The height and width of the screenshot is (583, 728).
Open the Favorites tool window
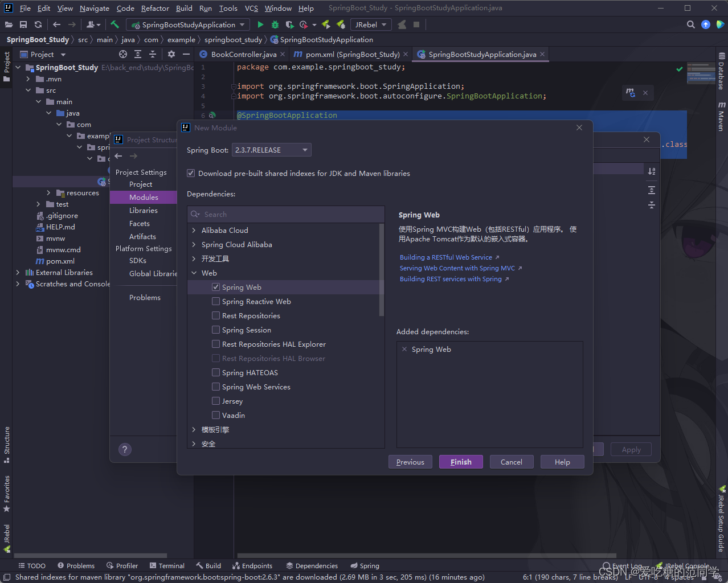click(x=7, y=494)
